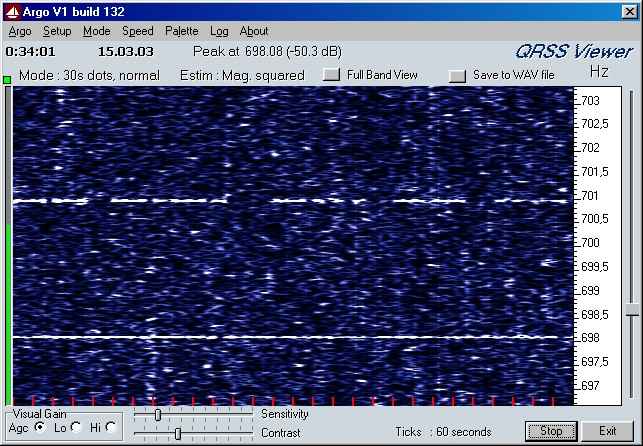
Task: Click the 701 Hz signal trace in spectrogram
Action: point(291,201)
